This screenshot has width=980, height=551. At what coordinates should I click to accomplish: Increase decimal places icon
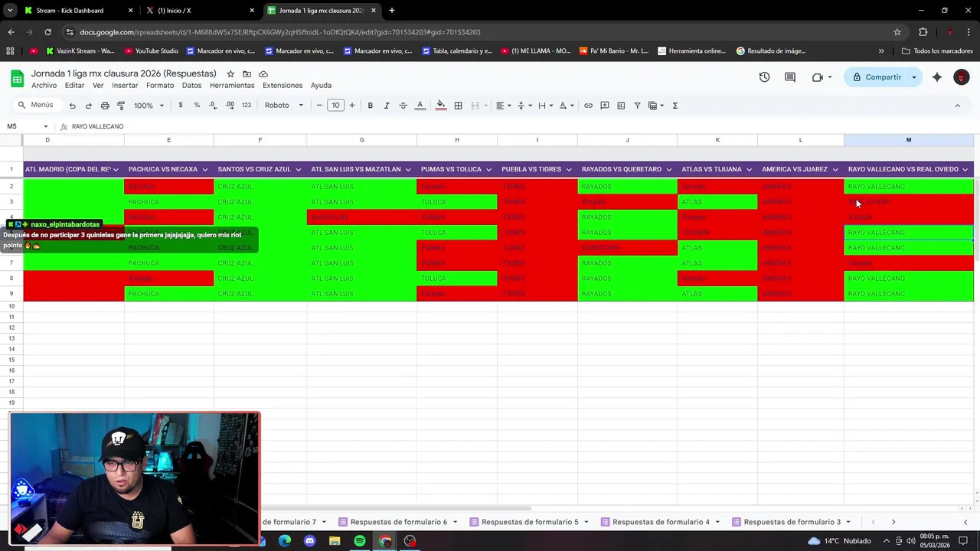[x=230, y=106]
